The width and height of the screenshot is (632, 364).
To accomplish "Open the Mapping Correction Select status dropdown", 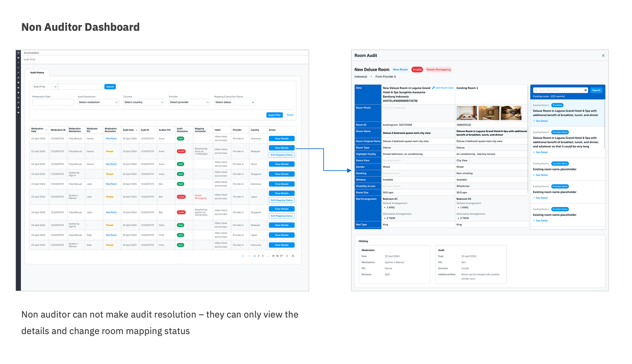I will point(235,102).
